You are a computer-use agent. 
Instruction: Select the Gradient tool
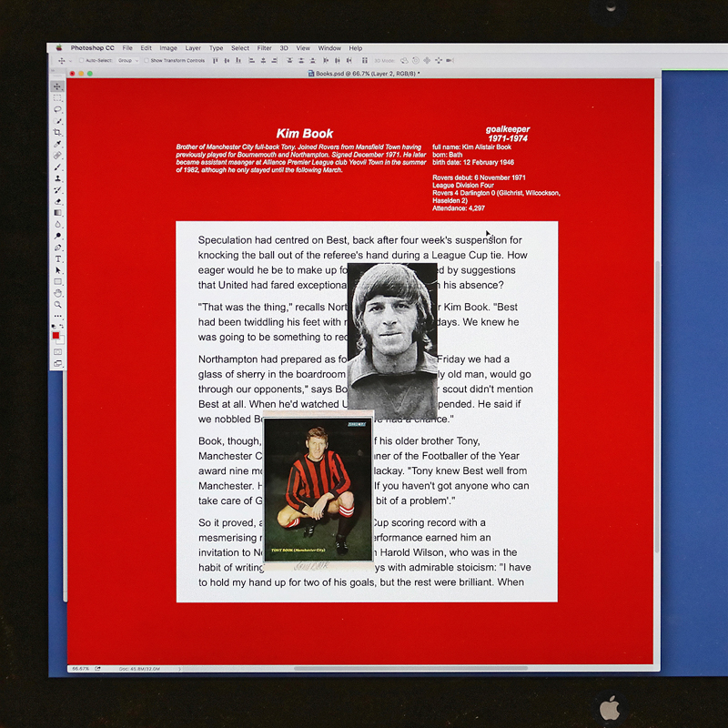click(x=57, y=213)
